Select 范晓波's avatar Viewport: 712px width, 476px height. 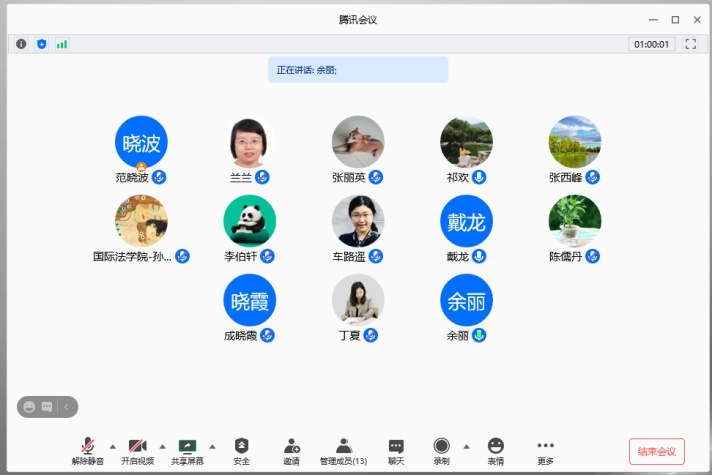tap(141, 142)
